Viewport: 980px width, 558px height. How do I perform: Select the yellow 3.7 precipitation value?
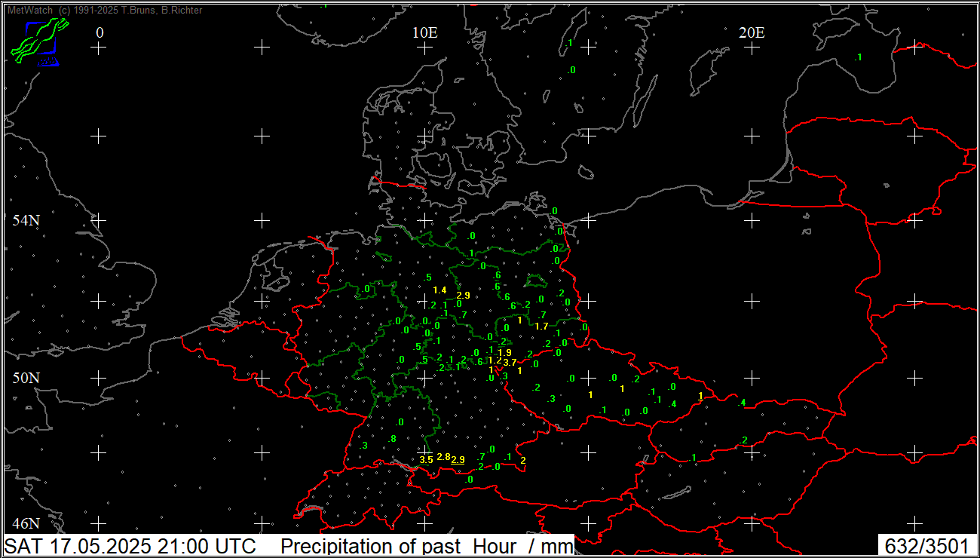(x=510, y=363)
